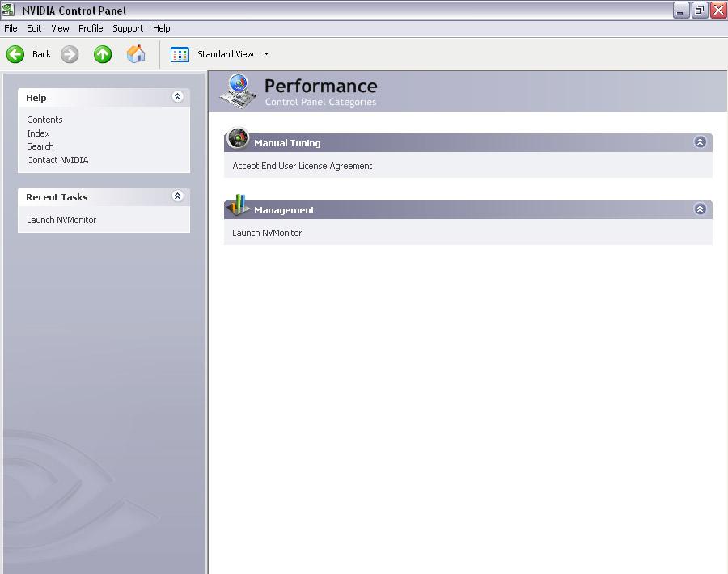Click Accept End User License Agreement
Screen dimensions: 728x574
tap(303, 166)
